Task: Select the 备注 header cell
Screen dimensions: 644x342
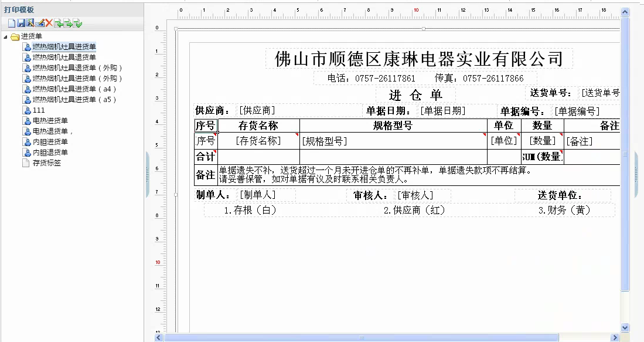Action: 592,126
